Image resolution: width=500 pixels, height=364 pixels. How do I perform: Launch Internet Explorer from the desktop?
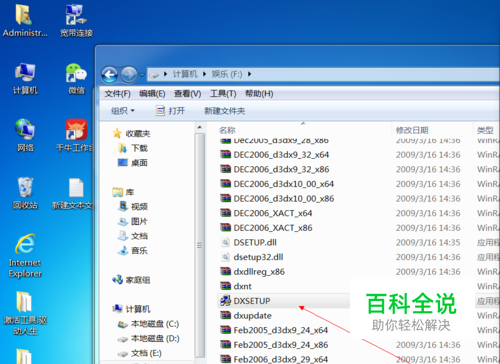[x=25, y=256]
